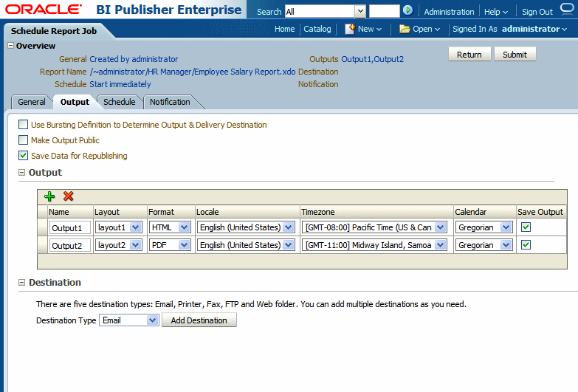Image resolution: width=578 pixels, height=392 pixels.
Task: Open the Administration link
Action: click(449, 12)
